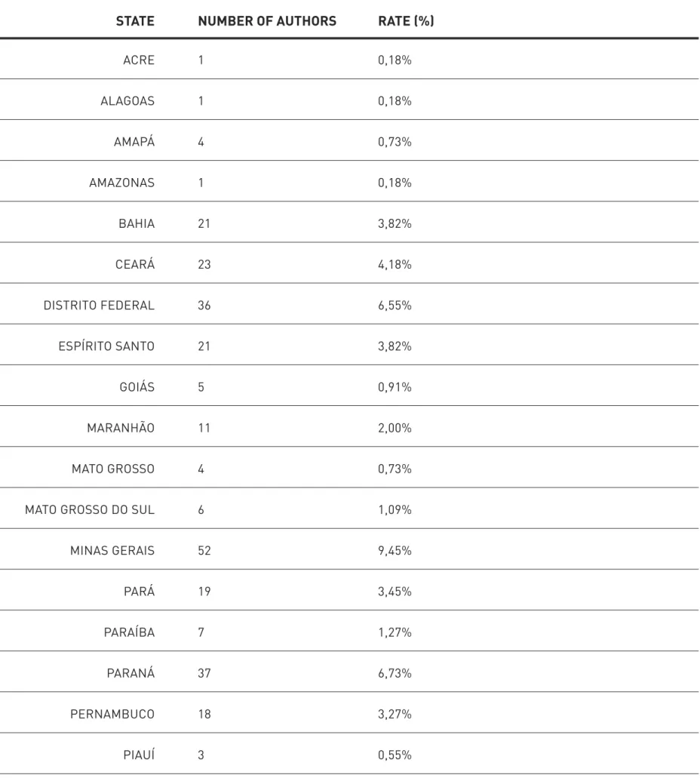Click the AMAPÁ state name
The width and height of the screenshot is (700, 778).
134,141
